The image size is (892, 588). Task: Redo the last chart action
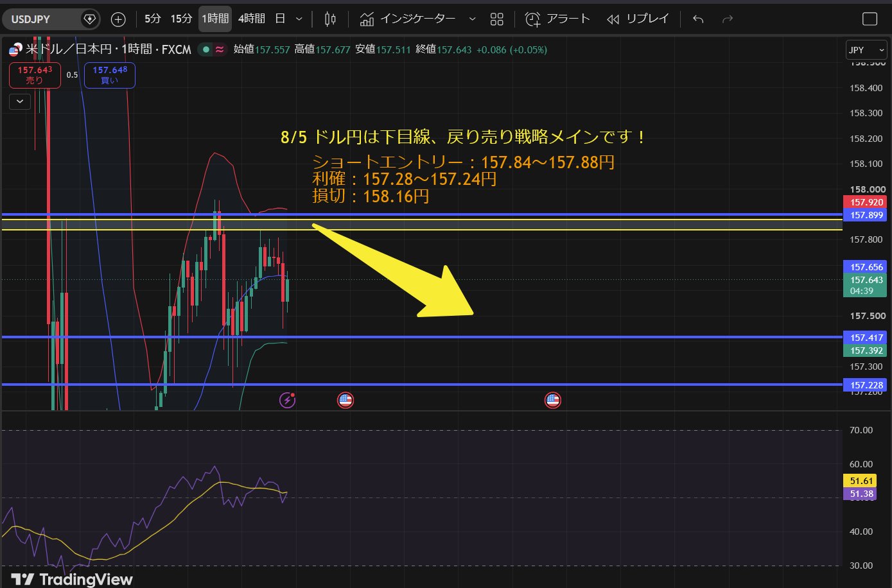coord(728,19)
